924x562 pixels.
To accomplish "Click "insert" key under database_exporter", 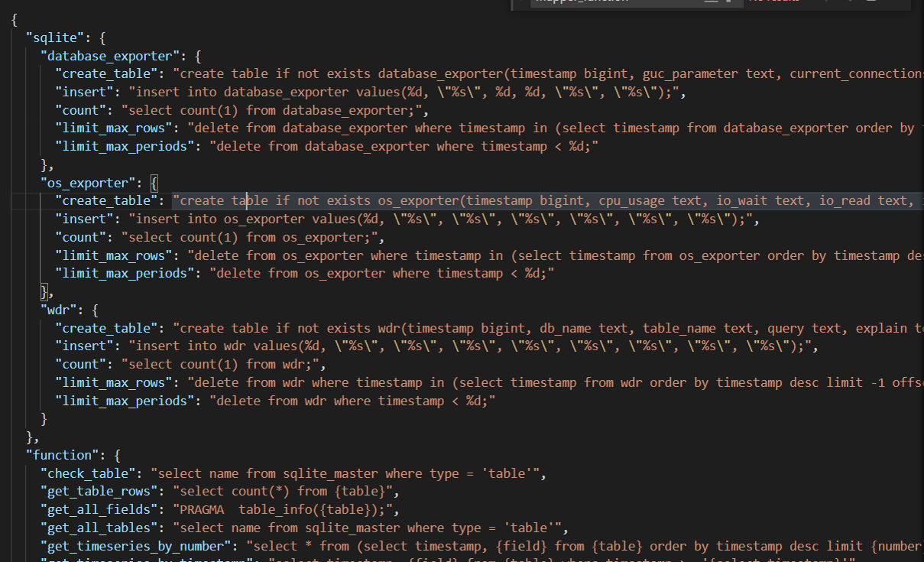I will [x=84, y=92].
